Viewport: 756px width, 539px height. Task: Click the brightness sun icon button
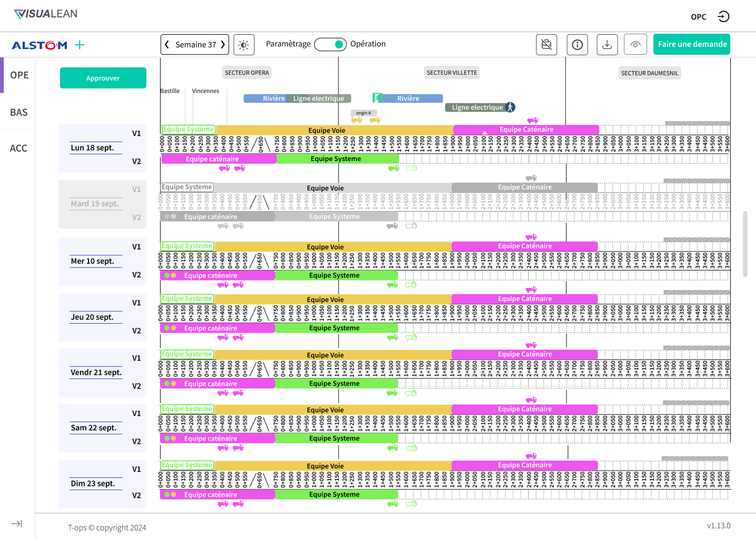(x=244, y=45)
